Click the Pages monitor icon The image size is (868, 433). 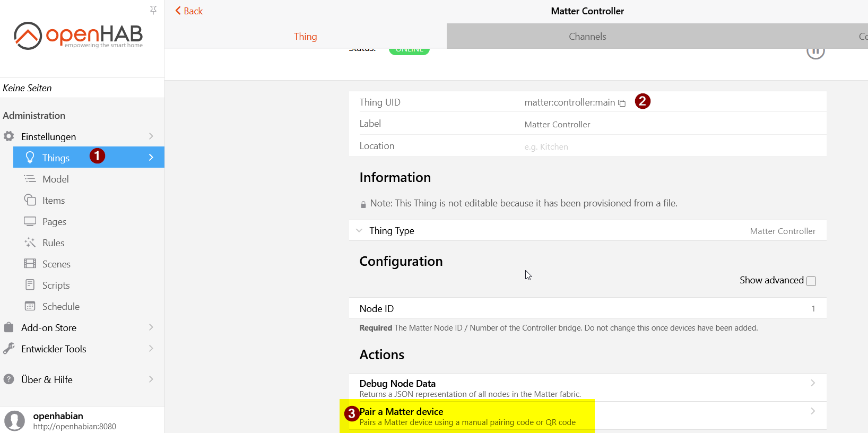click(x=30, y=221)
